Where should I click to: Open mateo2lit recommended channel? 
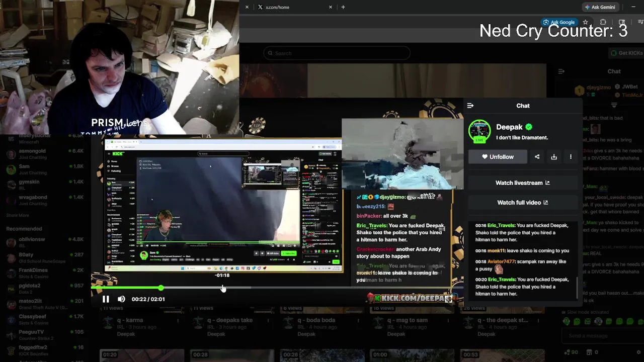click(x=45, y=304)
